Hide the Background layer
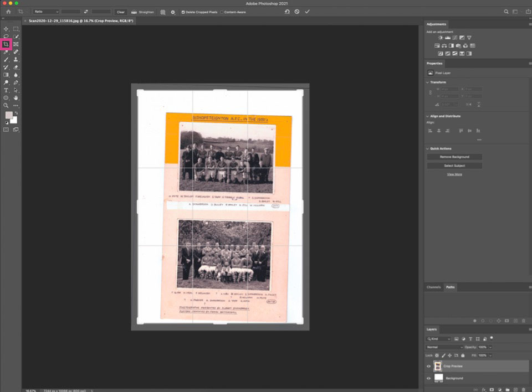This screenshot has height=392, width=532. 428,378
